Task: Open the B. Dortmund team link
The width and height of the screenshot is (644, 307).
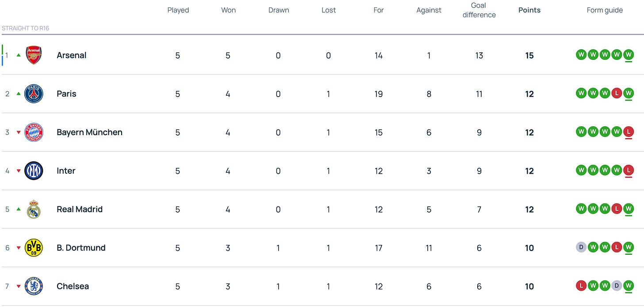Action: click(x=81, y=248)
